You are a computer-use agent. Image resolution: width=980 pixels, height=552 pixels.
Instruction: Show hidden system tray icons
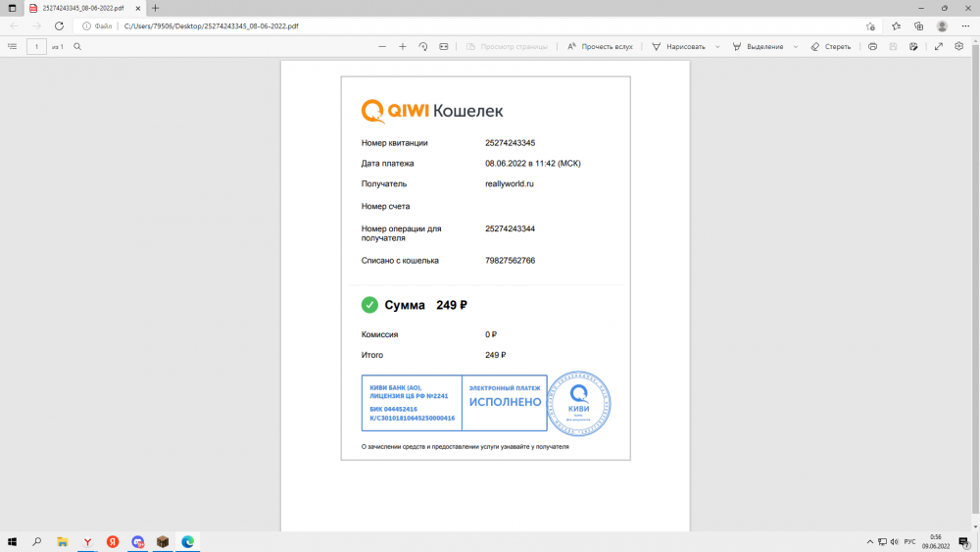870,542
